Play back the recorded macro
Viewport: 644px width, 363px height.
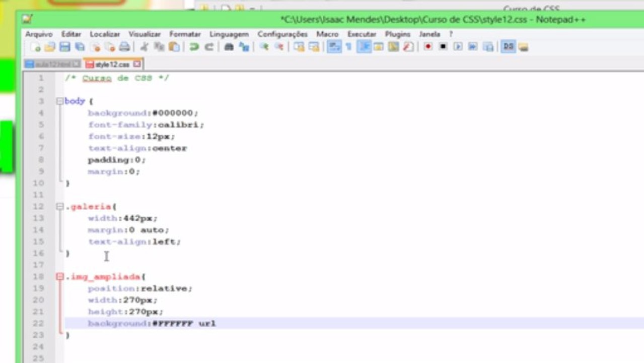click(458, 47)
